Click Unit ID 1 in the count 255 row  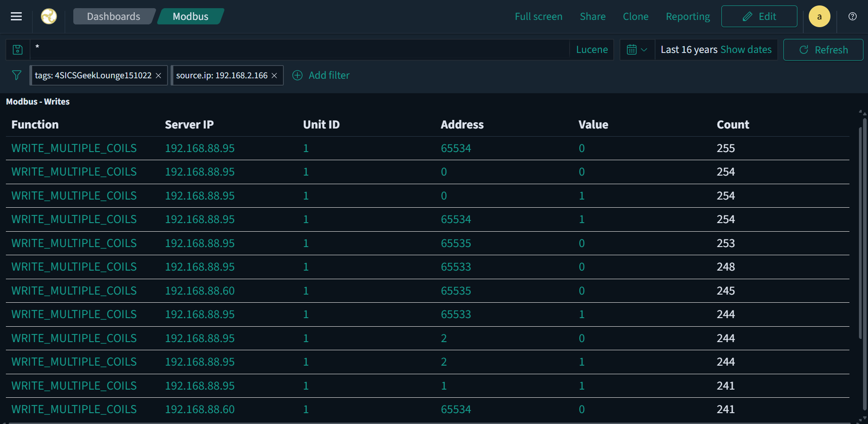(306, 148)
